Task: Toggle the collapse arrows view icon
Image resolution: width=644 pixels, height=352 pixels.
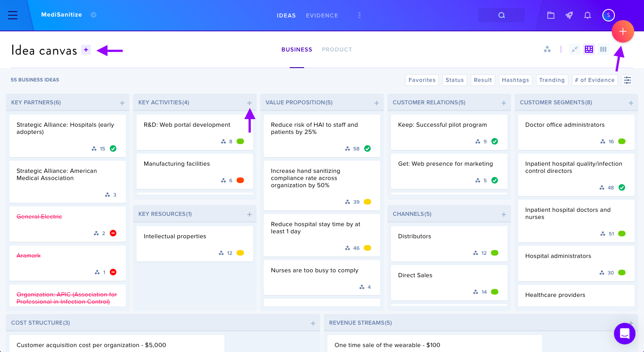Action: tap(575, 49)
